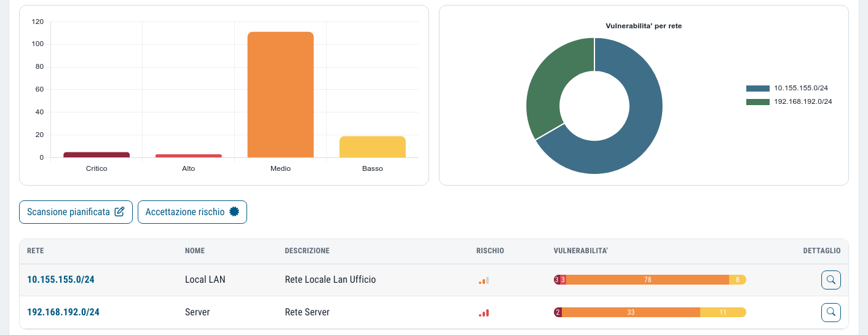Sort by the RETE column header
The height and width of the screenshot is (335, 868).
(x=36, y=251)
